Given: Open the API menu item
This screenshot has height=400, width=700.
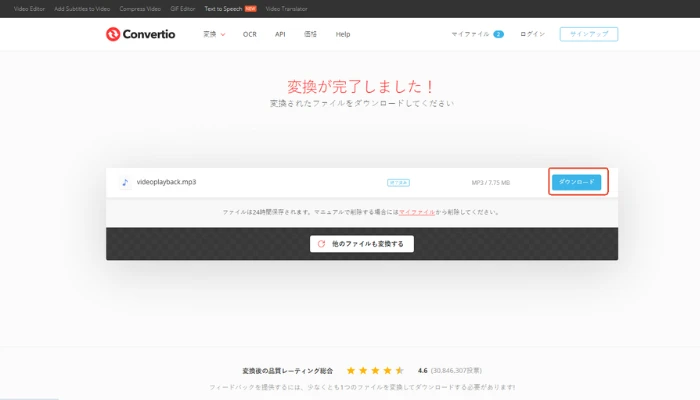Looking at the screenshot, I should 280,34.
